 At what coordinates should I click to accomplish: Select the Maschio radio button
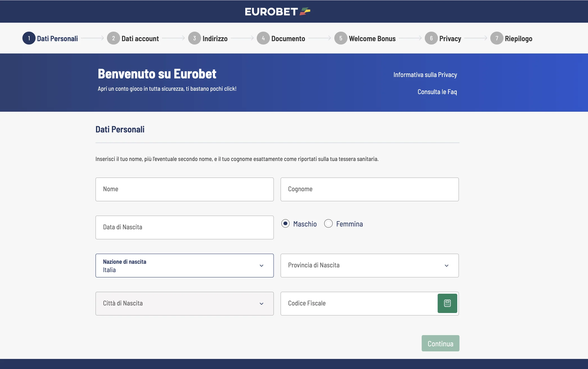[285, 223]
